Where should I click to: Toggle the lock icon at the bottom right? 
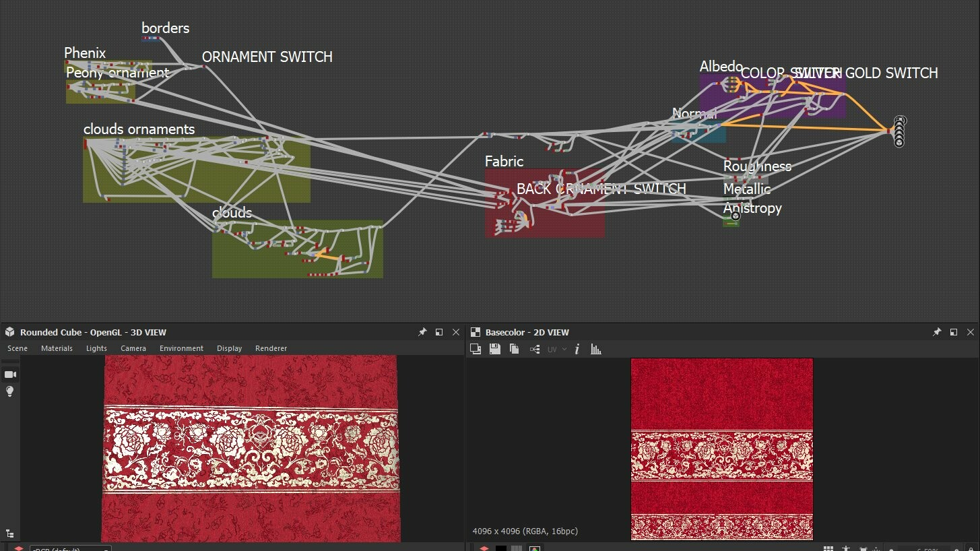coord(971,548)
